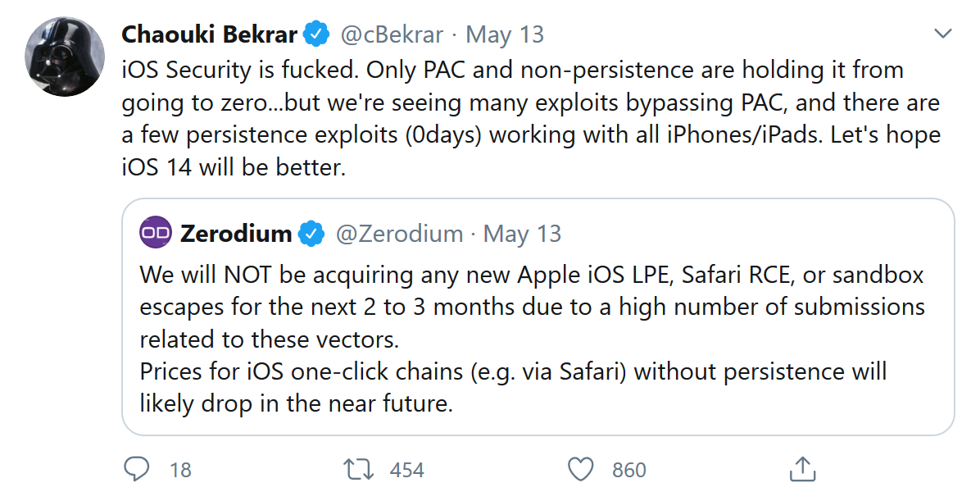Click the May 13 date on the quoted tweet
980x501 pixels.
(523, 233)
